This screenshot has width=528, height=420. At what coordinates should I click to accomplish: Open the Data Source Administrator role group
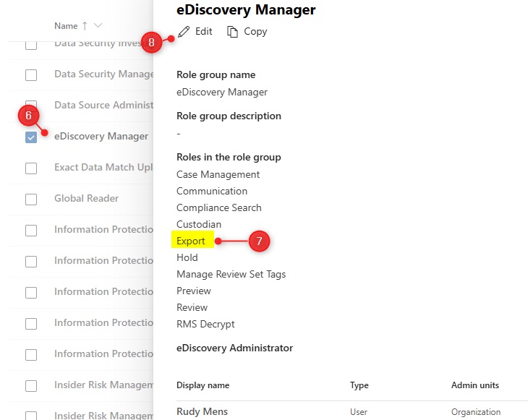[x=103, y=106]
